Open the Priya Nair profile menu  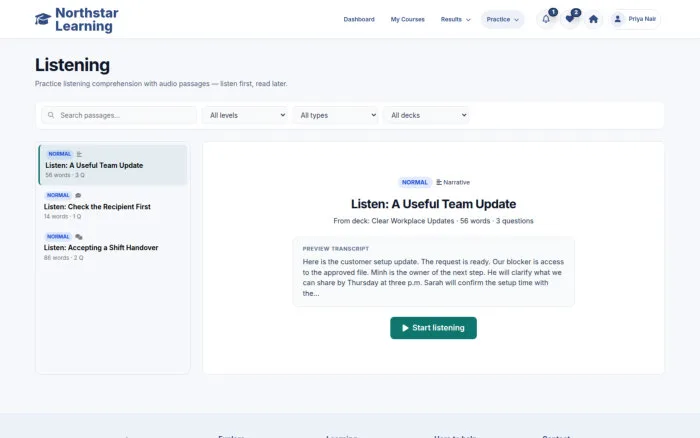(635, 19)
